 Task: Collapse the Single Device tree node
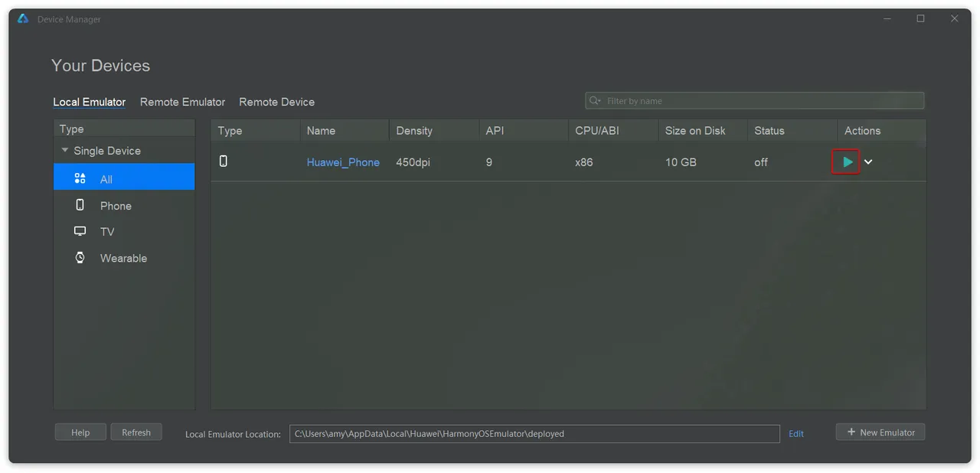click(x=65, y=150)
